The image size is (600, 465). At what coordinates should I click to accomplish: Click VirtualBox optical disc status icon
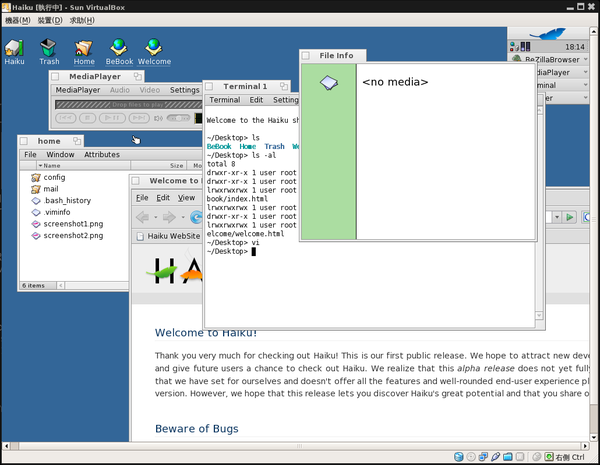click(471, 457)
